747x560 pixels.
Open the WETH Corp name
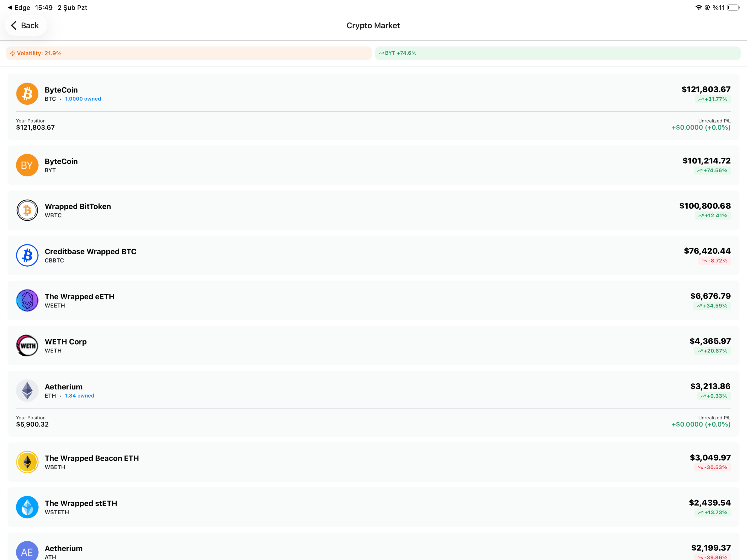66,342
